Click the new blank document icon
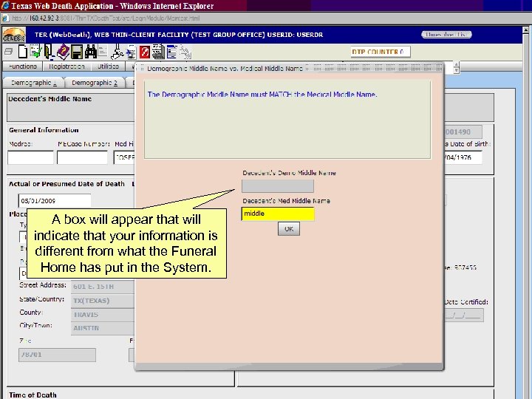 pyautogui.click(x=23, y=52)
